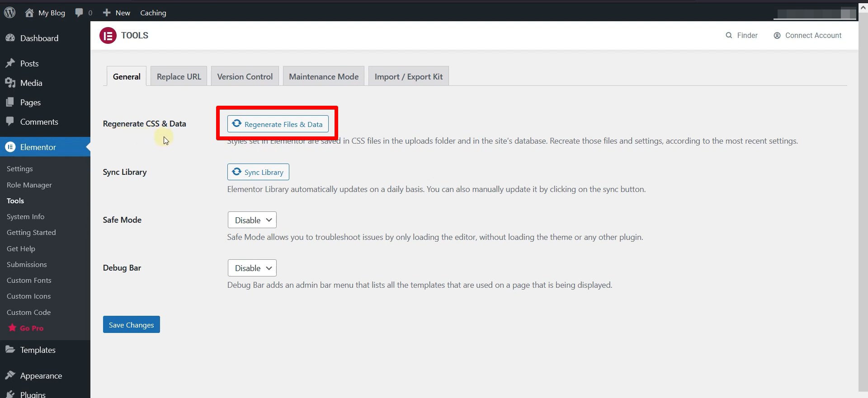Click Save Changes button
Image resolution: width=868 pixels, height=398 pixels.
pos(131,325)
